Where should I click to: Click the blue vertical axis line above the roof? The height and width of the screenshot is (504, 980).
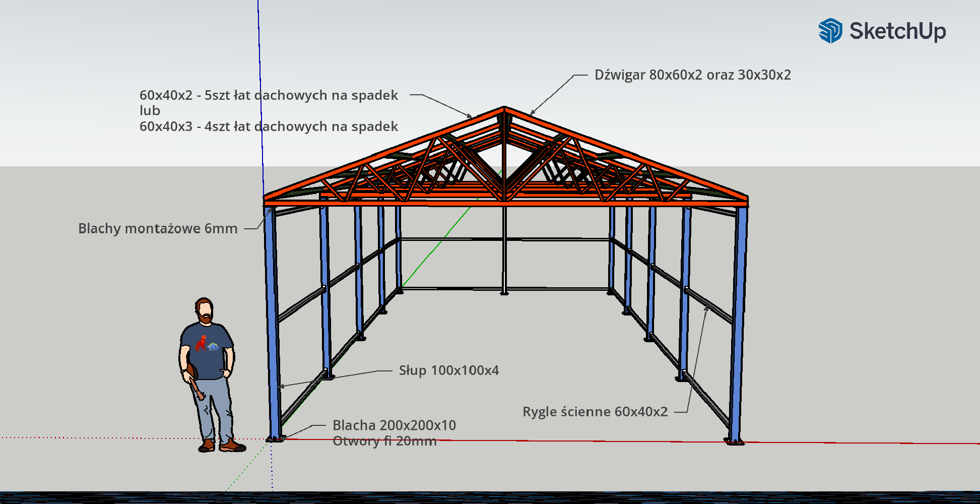[x=259, y=76]
